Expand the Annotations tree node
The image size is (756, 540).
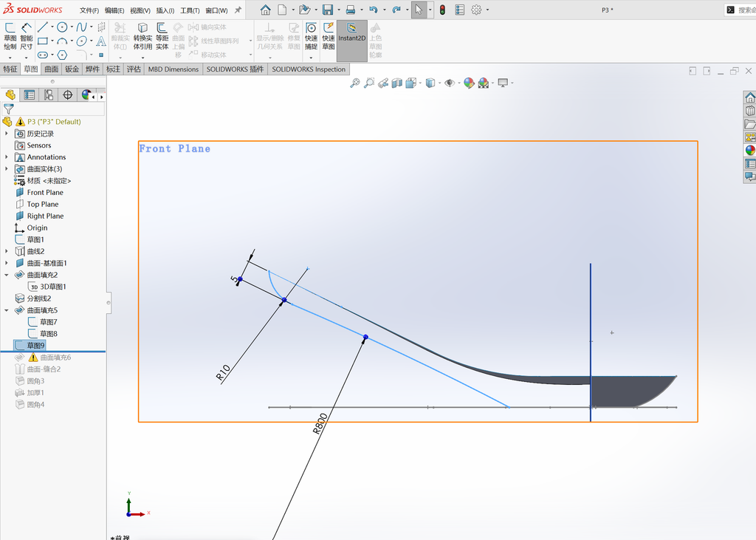tap(6, 157)
